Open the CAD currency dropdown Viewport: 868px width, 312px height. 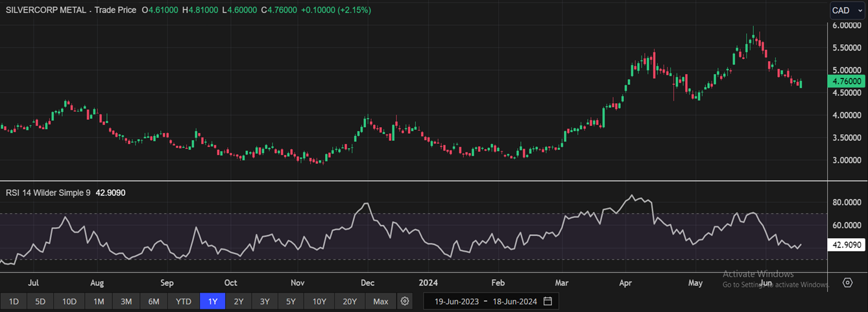(x=846, y=10)
